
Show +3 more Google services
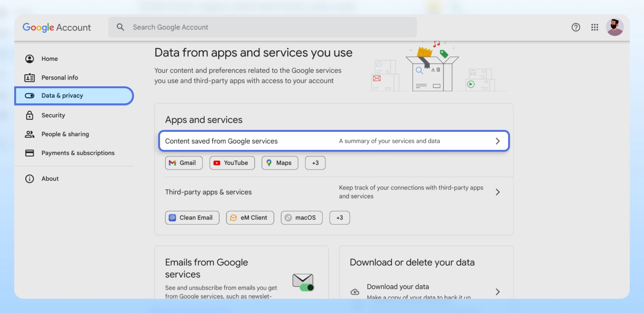pos(315,163)
